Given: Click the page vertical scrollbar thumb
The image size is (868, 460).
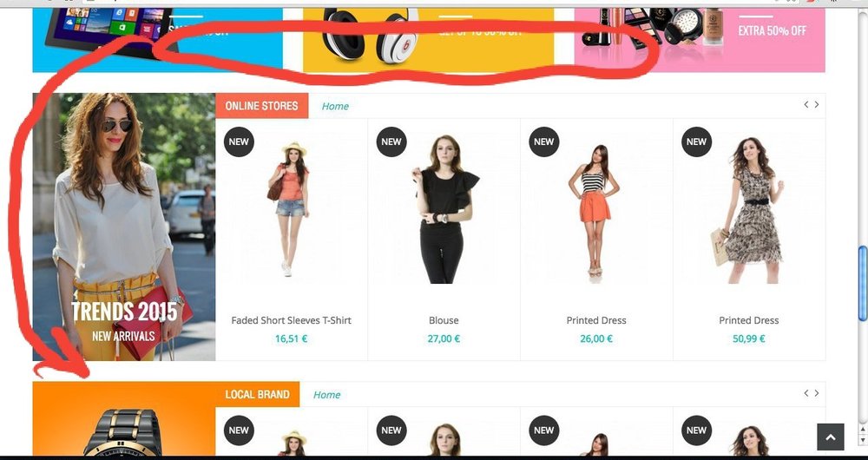Looking at the screenshot, I should pyautogui.click(x=863, y=283).
